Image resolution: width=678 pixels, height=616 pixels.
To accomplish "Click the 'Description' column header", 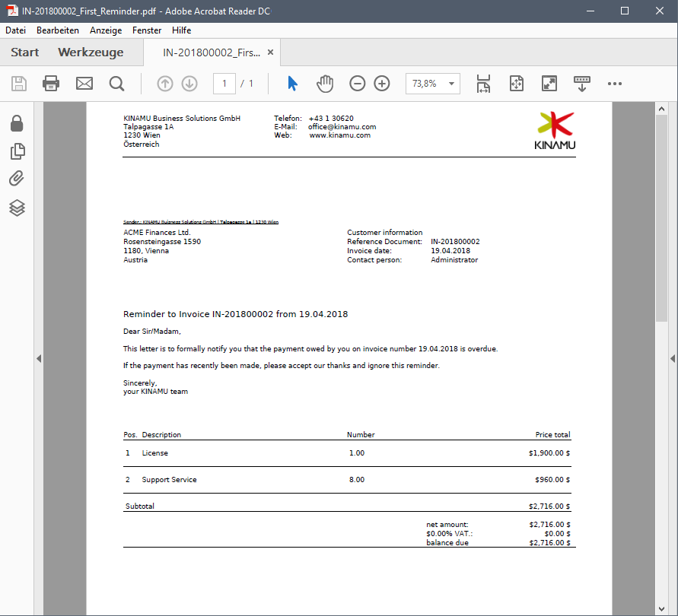I will point(161,435).
